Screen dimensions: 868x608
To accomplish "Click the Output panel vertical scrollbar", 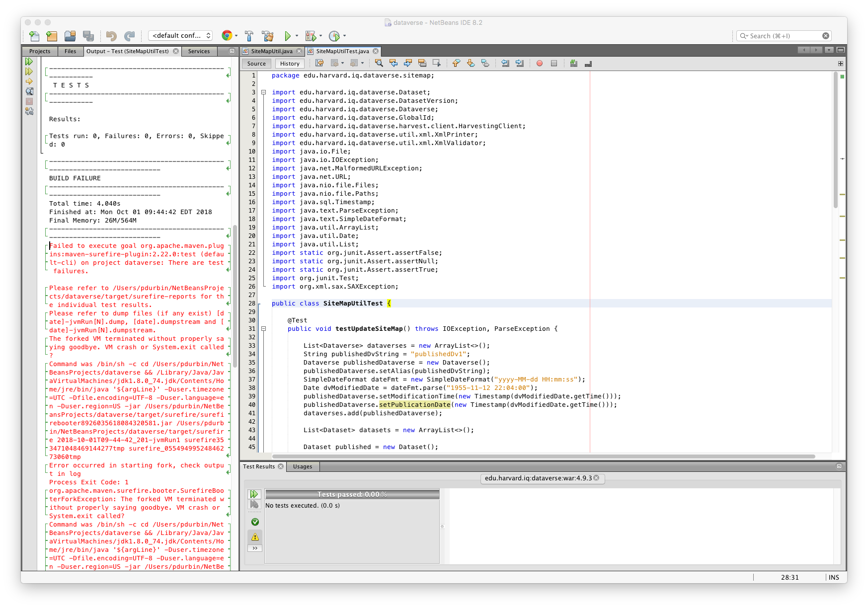I will (235, 297).
